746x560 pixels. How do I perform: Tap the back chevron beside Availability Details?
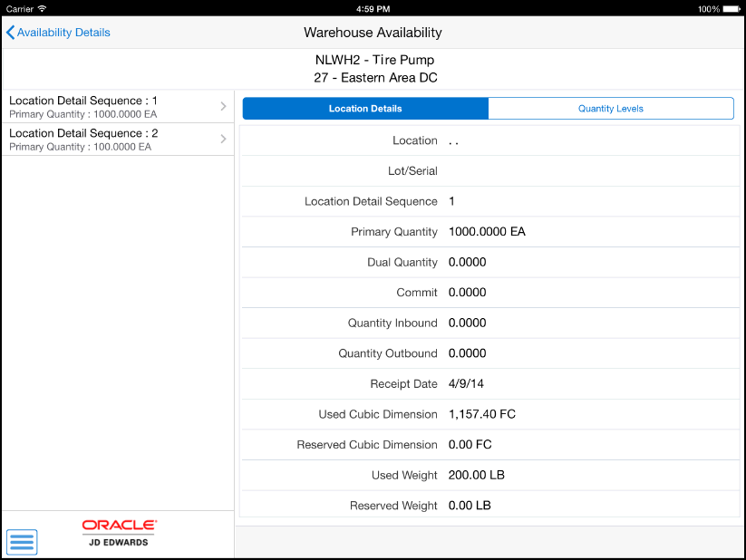coord(11,33)
